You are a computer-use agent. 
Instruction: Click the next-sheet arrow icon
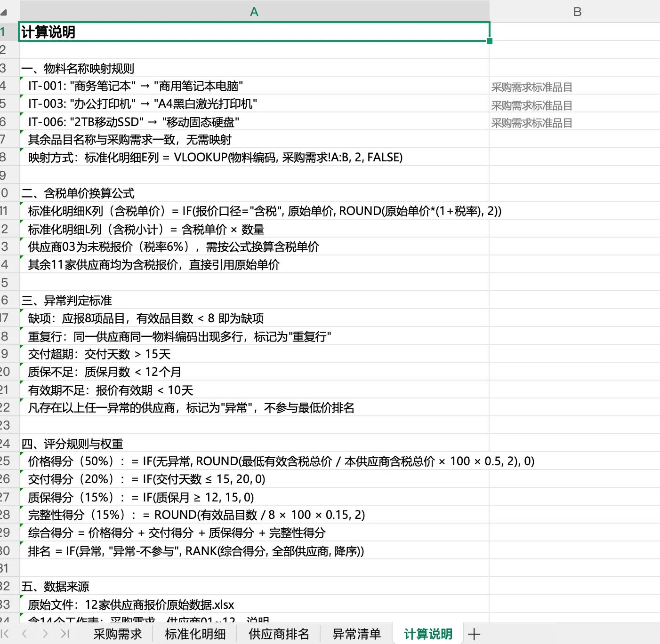coord(45,634)
